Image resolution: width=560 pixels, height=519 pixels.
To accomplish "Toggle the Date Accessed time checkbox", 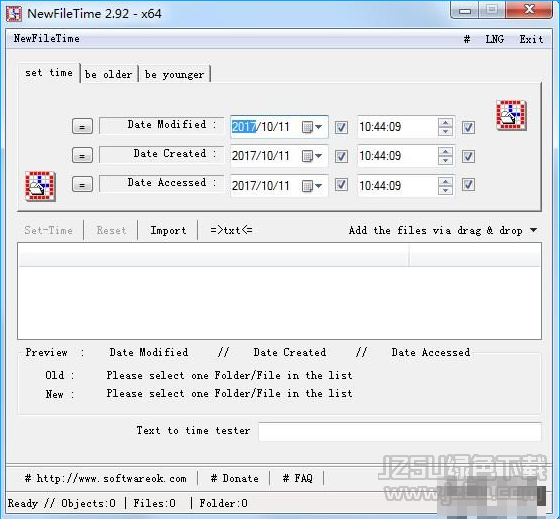I will click(x=468, y=185).
